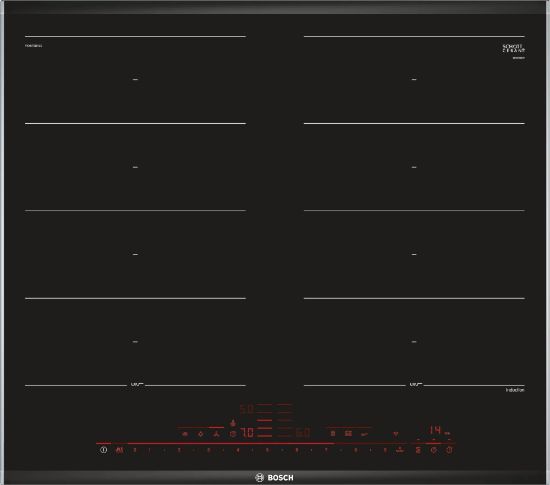Image resolution: width=550 pixels, height=485 pixels.
Task: Tap the clock-shaped timer symbol
Action: [x=434, y=450]
